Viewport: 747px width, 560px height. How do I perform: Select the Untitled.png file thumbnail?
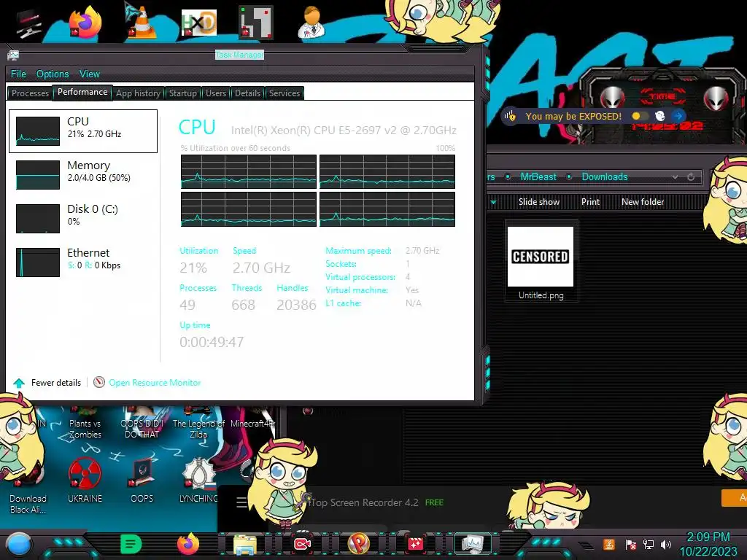click(541, 261)
